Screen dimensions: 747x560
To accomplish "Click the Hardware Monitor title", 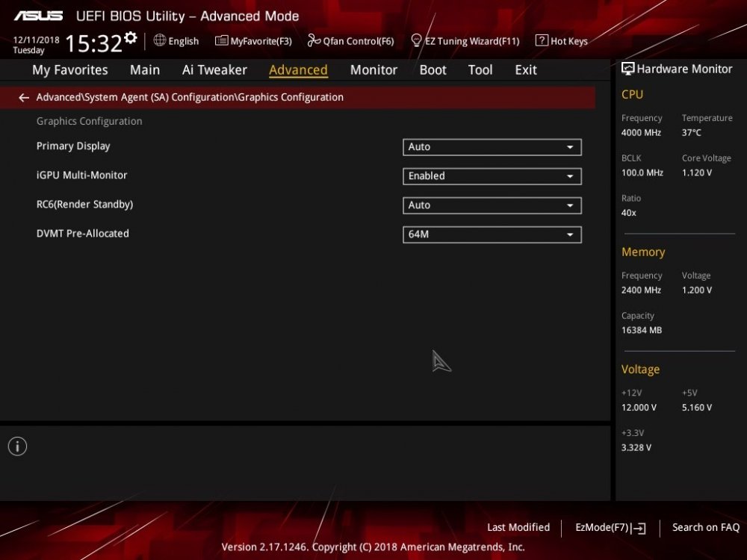I will (684, 69).
